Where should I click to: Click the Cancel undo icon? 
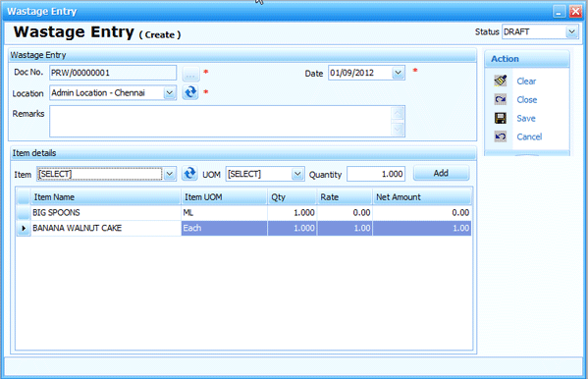click(501, 136)
